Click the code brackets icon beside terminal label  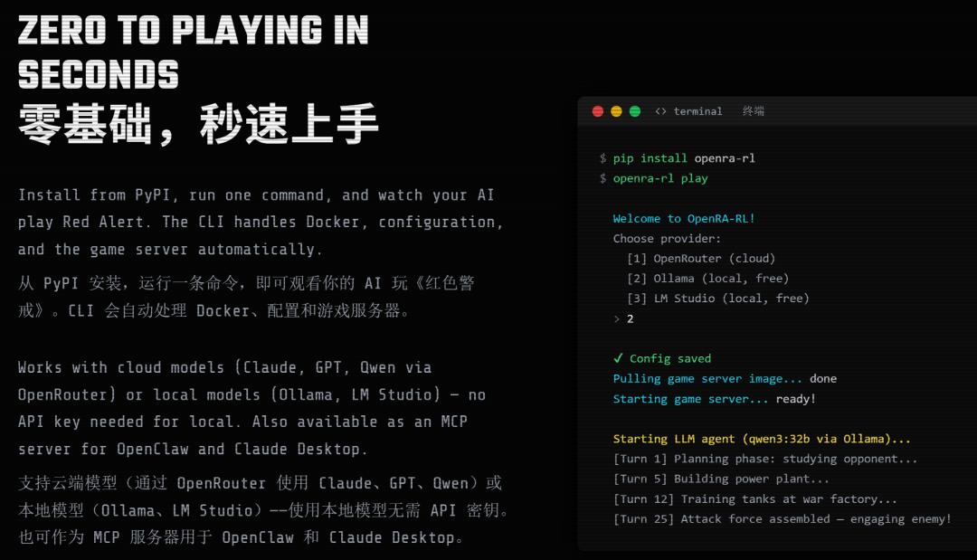pyautogui.click(x=660, y=111)
